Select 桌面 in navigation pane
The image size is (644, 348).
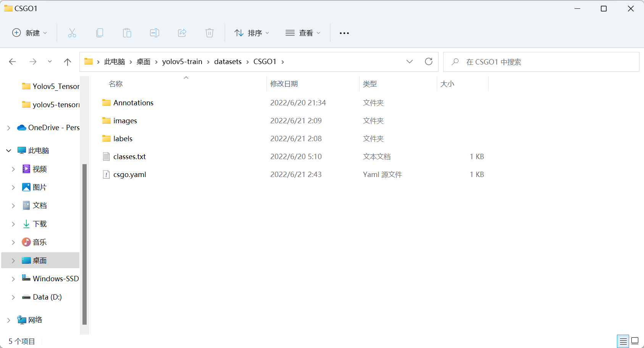click(x=40, y=260)
